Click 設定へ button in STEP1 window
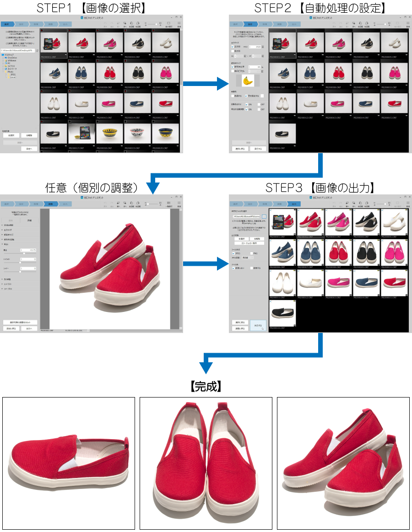412x532 pixels. pyautogui.click(x=29, y=149)
